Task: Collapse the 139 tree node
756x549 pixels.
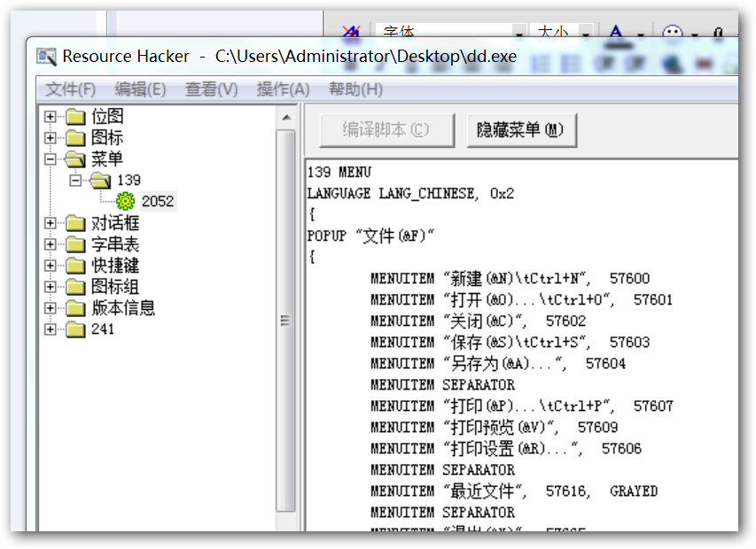Action: [75, 180]
